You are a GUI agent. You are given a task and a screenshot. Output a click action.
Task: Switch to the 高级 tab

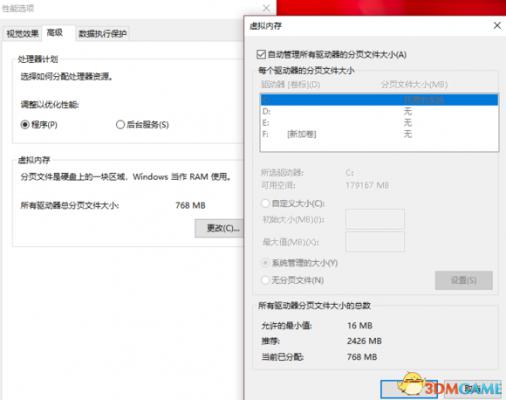click(x=55, y=32)
